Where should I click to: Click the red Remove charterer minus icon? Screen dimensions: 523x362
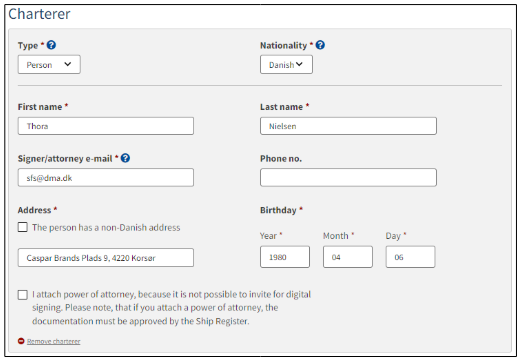click(21, 341)
